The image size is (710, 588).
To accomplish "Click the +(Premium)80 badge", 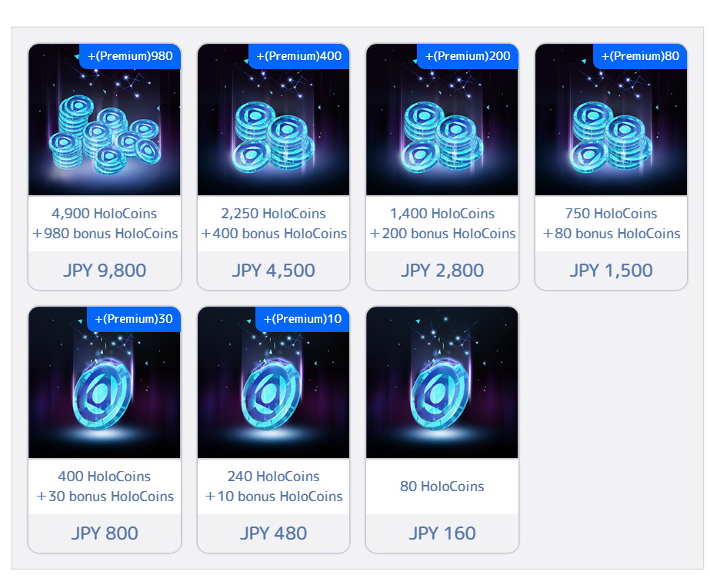I will coord(640,56).
